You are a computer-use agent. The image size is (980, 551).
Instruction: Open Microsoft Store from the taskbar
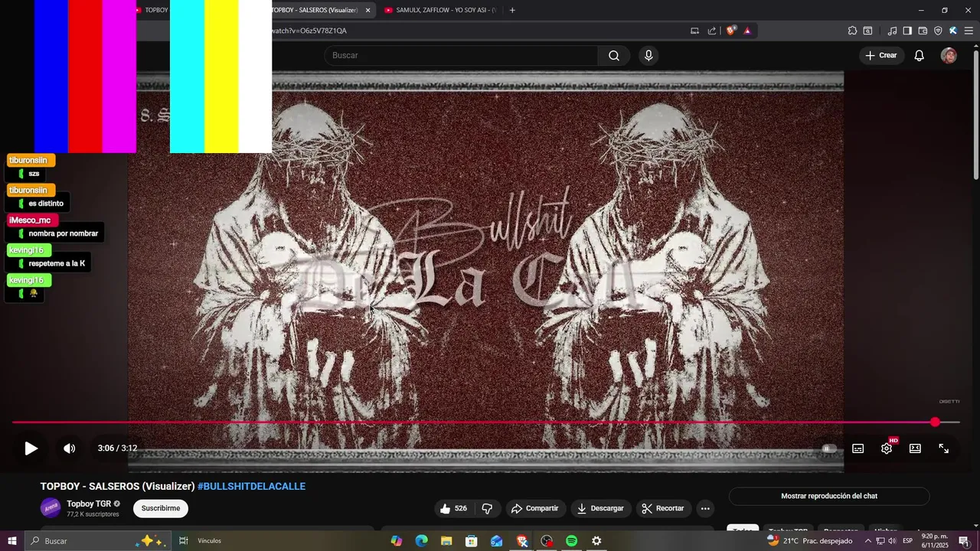coord(472,540)
